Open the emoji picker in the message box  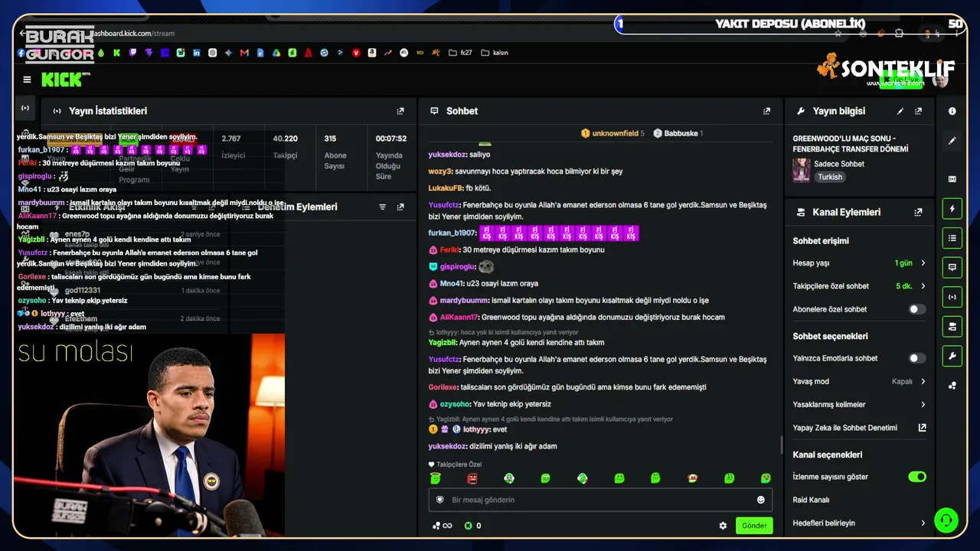761,500
